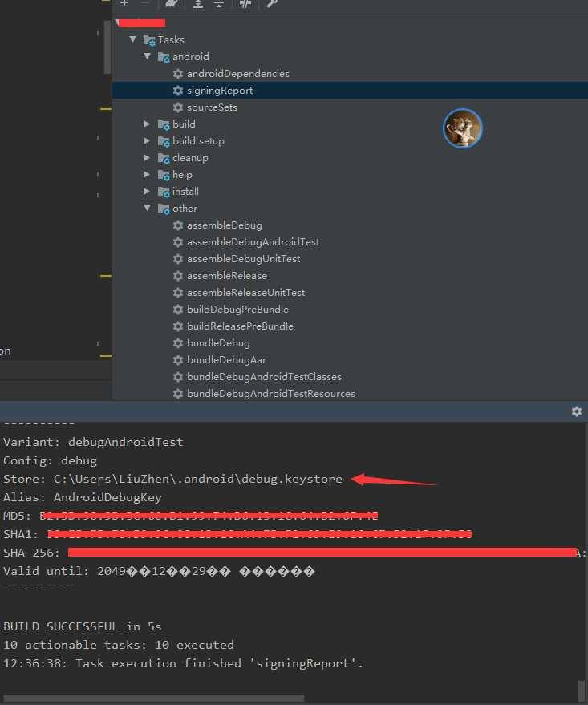The height and width of the screenshot is (705, 588).
Task: Click the round avatar thumbnail
Action: (463, 128)
